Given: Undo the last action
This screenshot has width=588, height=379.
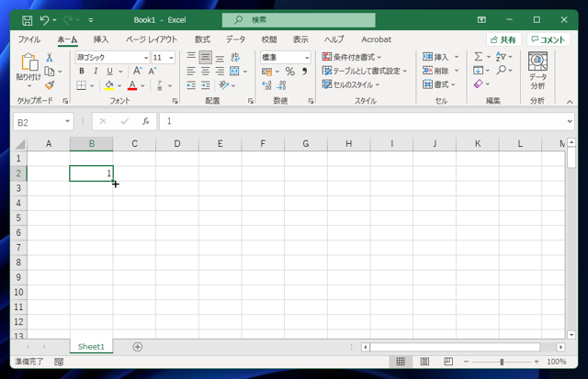Looking at the screenshot, I should click(44, 20).
